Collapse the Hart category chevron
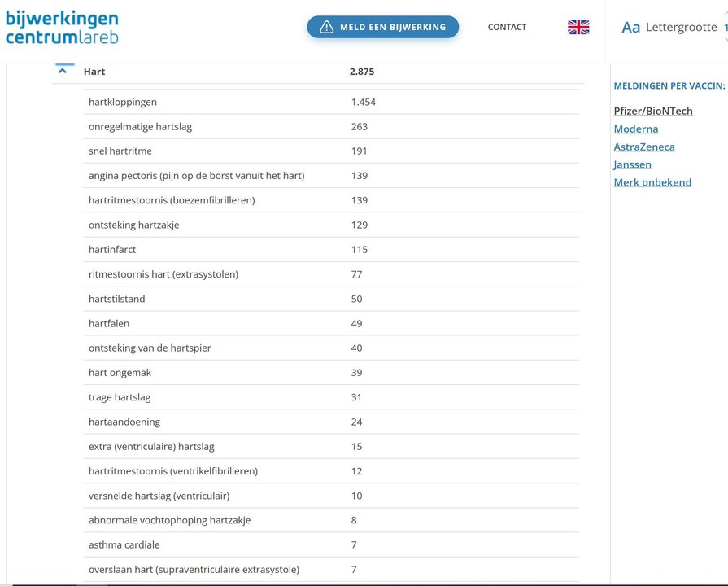This screenshot has height=586, width=728. pos(63,71)
